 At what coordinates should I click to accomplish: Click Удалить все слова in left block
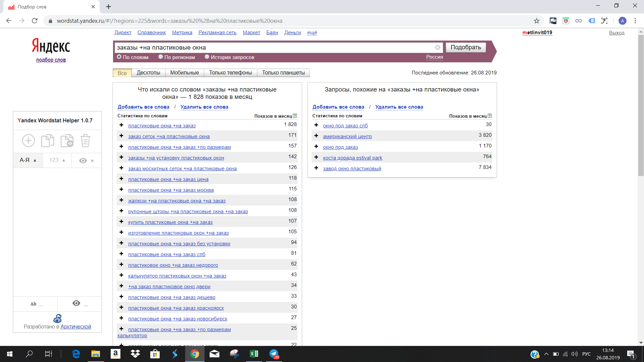[204, 107]
